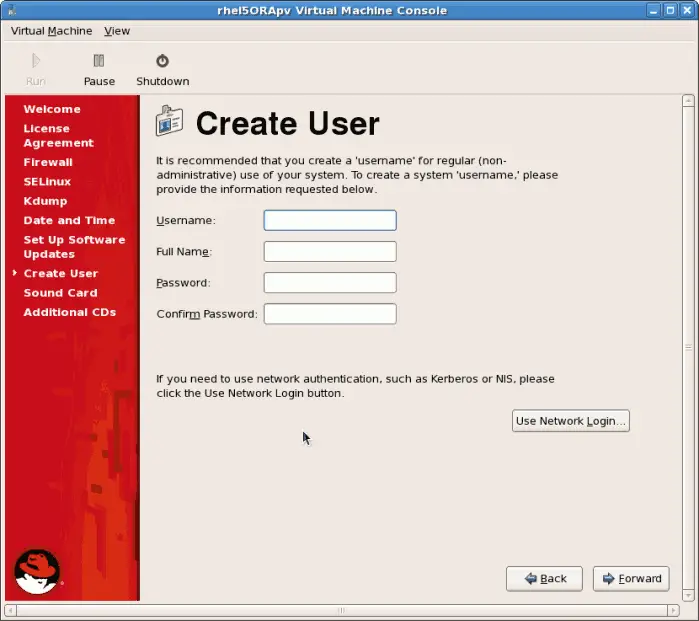
Task: Click the Forward button
Action: [x=631, y=578]
